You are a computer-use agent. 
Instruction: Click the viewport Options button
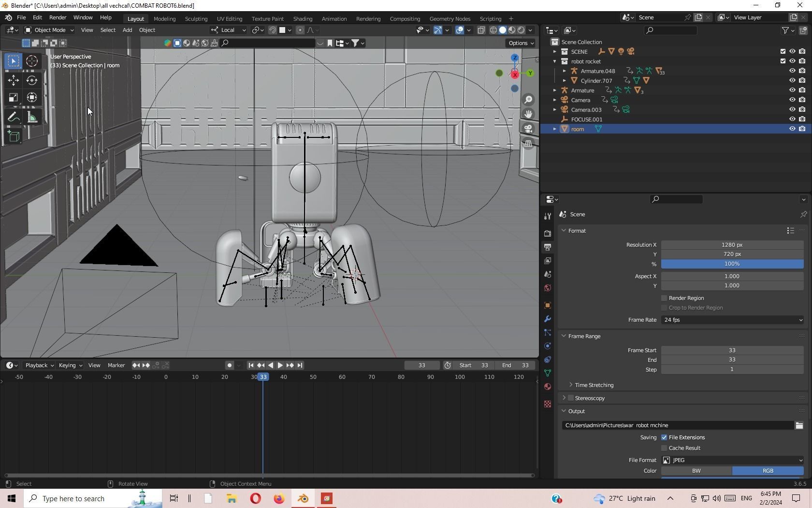click(x=521, y=43)
